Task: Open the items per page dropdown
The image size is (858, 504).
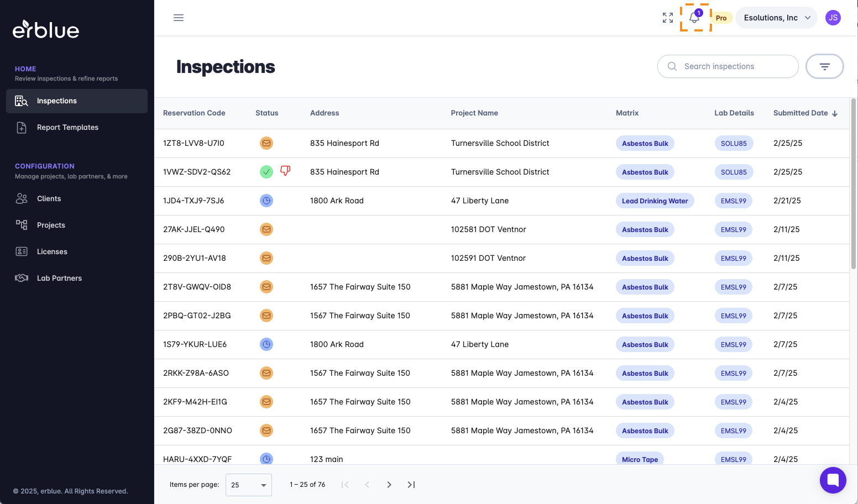Action: [249, 485]
